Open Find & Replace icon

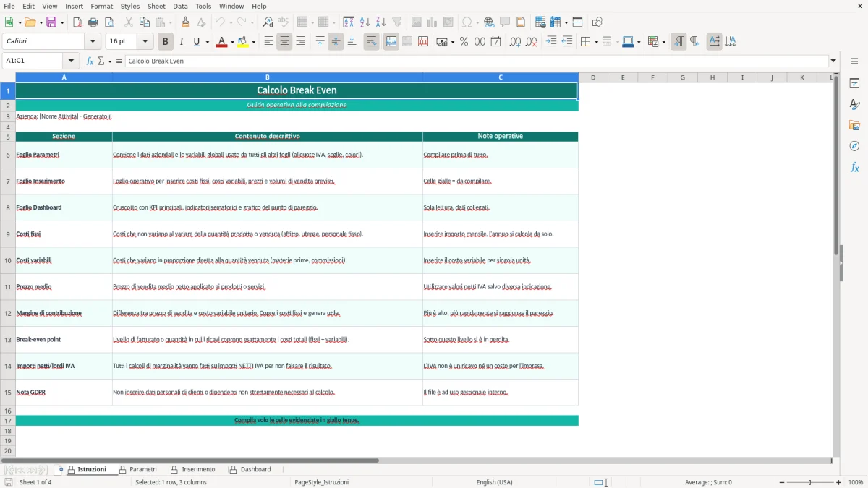point(268,22)
